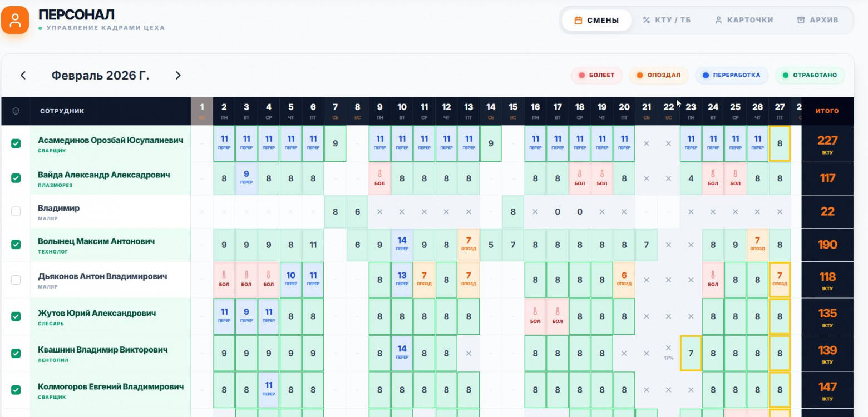Click thermometer sick icon for Вайда on day 9
Screen dimensions: 868x417
379,175
